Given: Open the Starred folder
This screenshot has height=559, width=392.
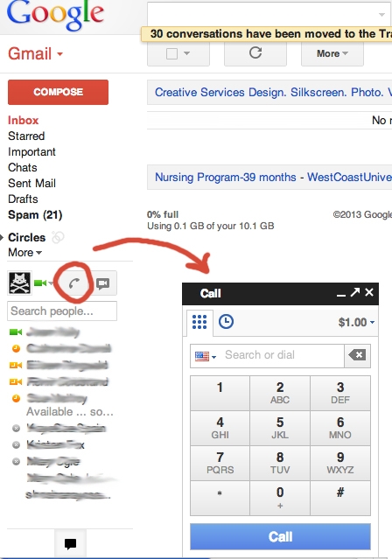Looking at the screenshot, I should coord(26,136).
